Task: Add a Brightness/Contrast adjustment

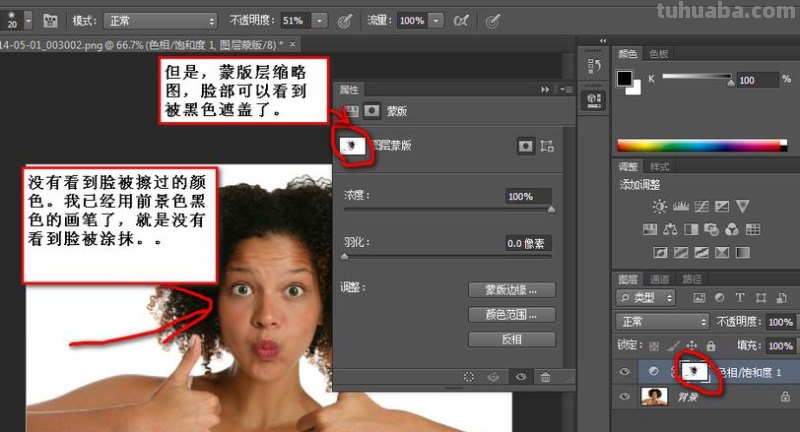Action: (659, 207)
